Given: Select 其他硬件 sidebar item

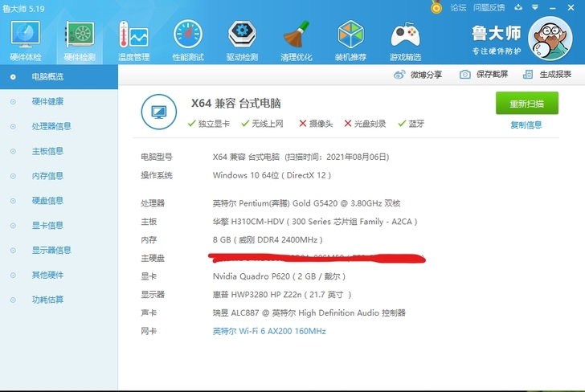Looking at the screenshot, I should [x=59, y=275].
